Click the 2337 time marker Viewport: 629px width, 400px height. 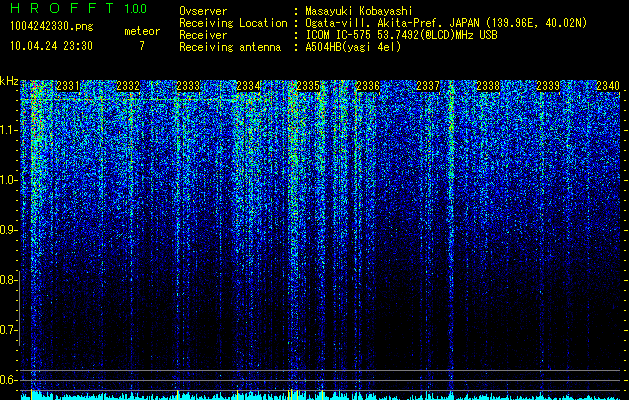pos(428,86)
